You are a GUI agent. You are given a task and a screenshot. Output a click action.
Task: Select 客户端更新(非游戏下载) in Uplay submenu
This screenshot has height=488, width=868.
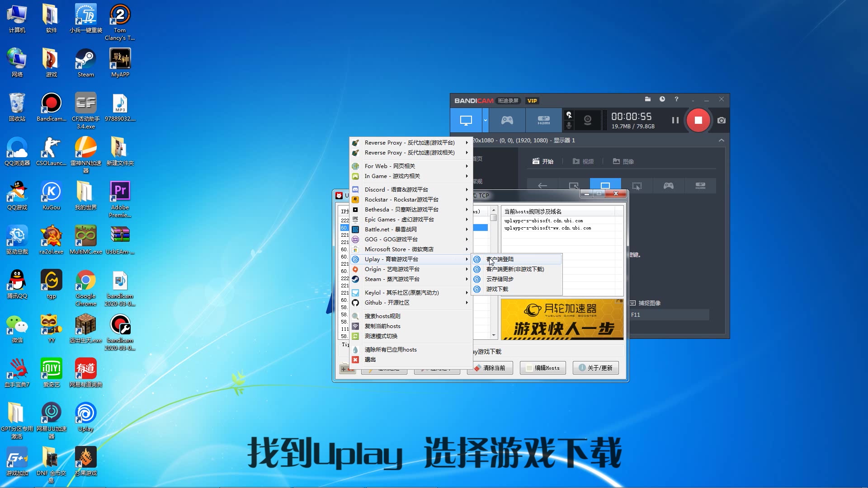pos(517,269)
